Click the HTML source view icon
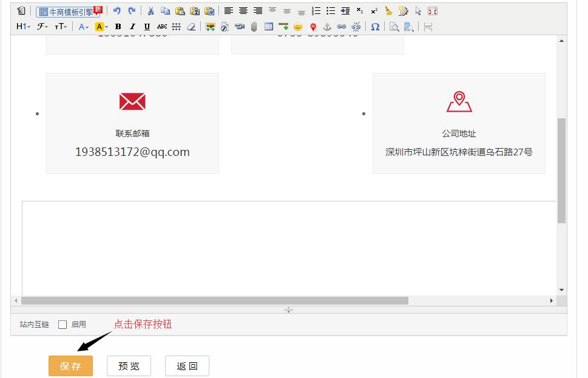 click(21, 11)
